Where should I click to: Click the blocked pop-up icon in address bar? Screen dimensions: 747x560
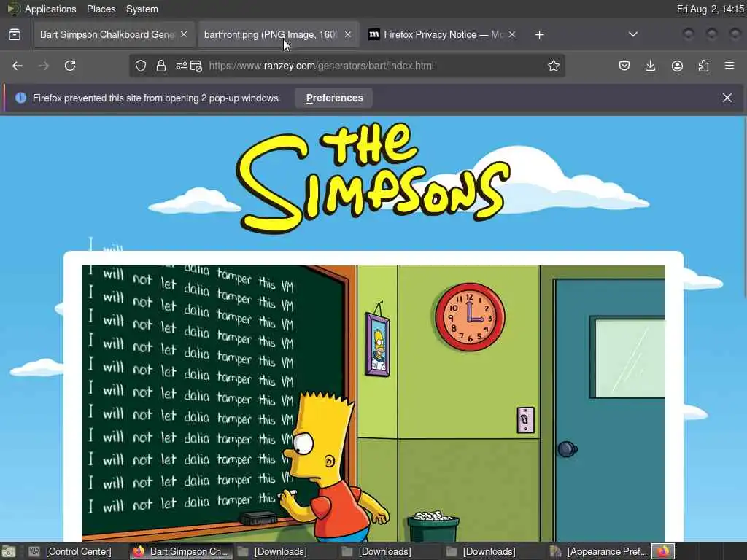point(196,66)
